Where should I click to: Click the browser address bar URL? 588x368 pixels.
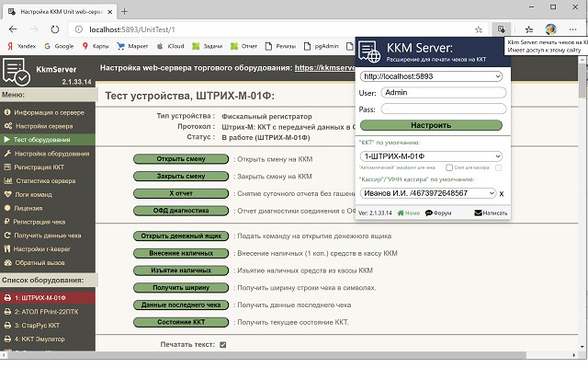[132, 29]
